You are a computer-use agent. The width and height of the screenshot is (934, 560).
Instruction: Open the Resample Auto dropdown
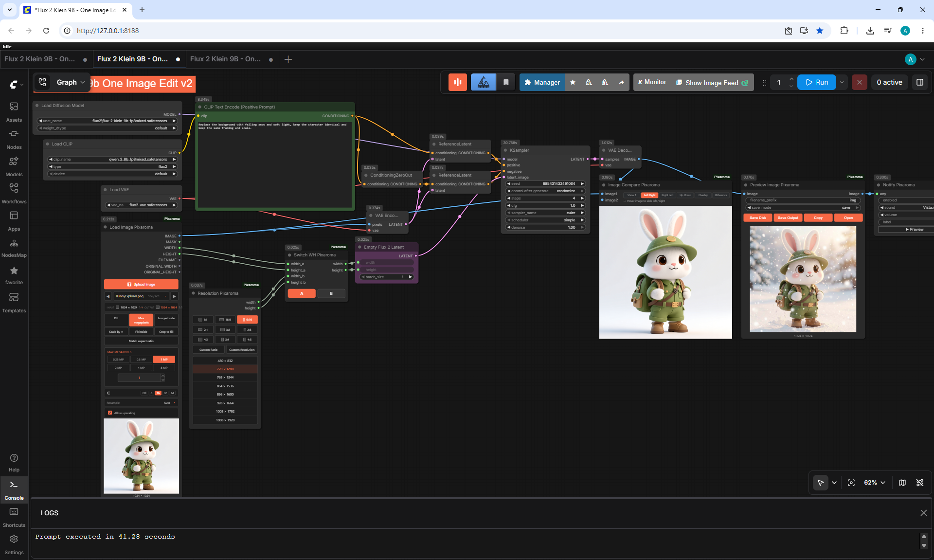pyautogui.click(x=141, y=403)
